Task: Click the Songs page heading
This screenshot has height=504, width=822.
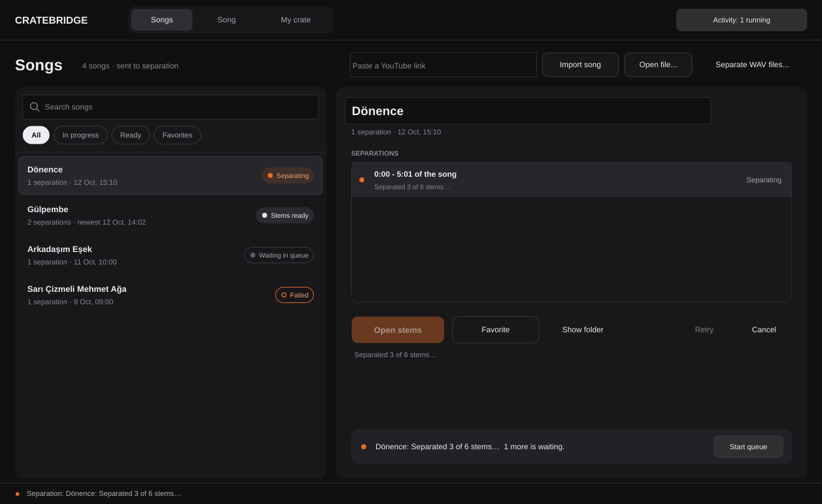Action: coord(39,65)
